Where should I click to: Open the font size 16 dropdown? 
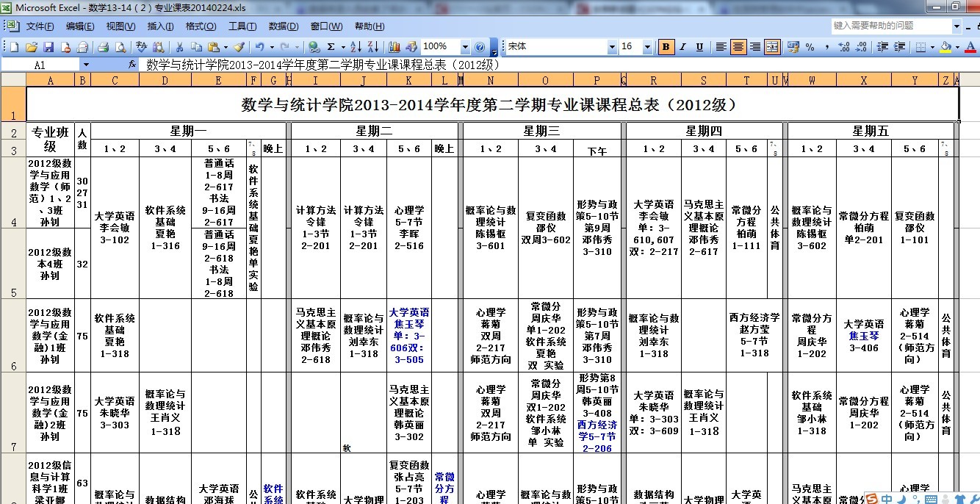click(649, 47)
